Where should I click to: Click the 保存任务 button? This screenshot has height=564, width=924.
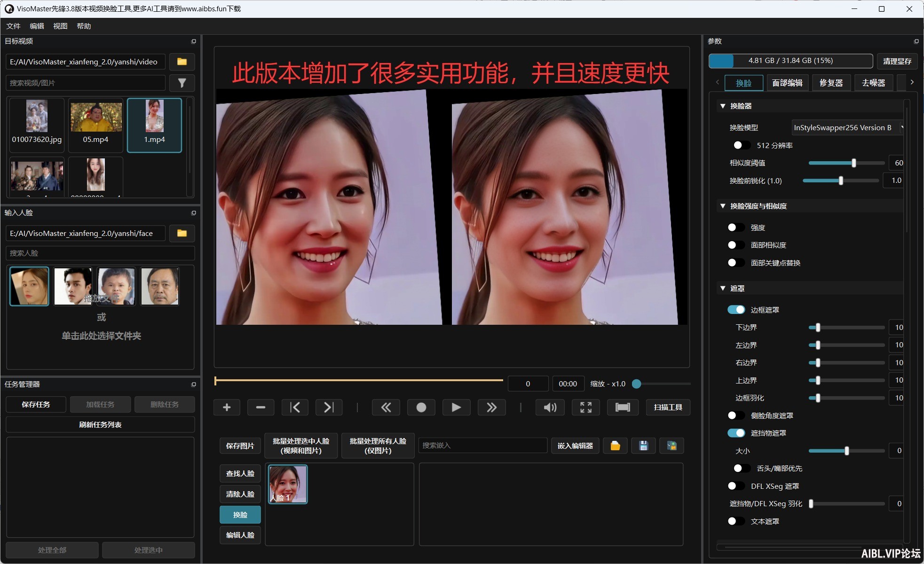(36, 404)
